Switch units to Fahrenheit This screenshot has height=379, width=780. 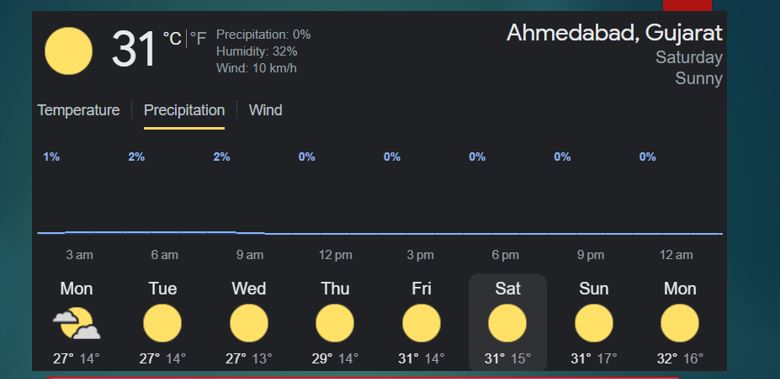coord(198,39)
